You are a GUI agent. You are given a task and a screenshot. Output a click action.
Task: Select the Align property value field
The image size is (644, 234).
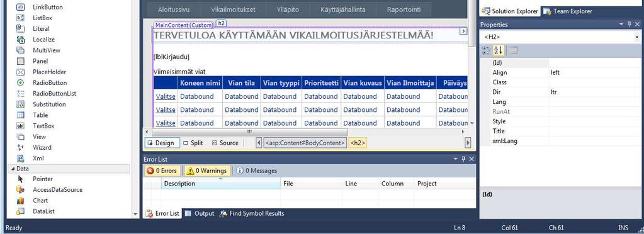(x=594, y=73)
